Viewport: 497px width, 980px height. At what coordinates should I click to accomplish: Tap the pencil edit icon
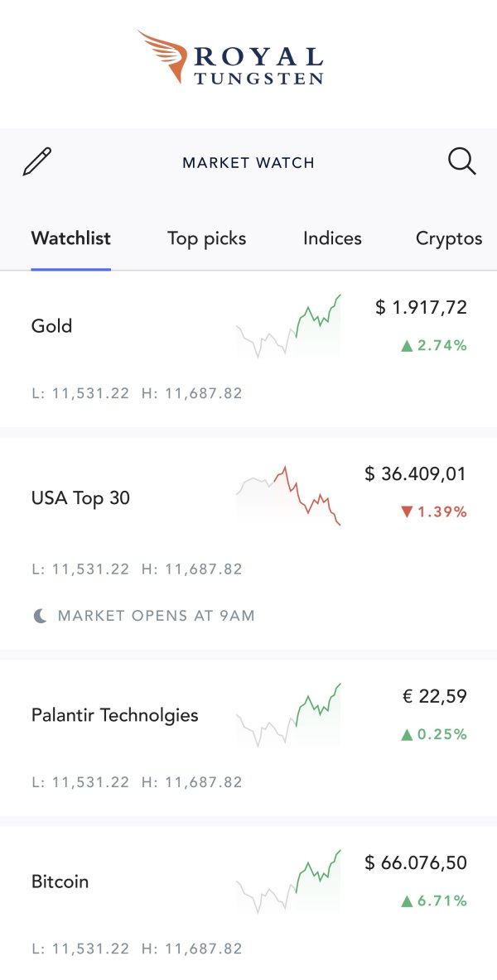coord(37,161)
